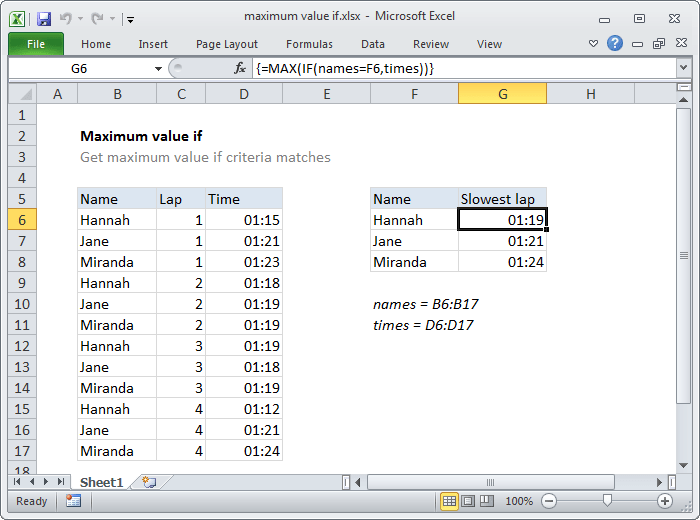This screenshot has height=520, width=700.
Task: Open the View ribbon tab
Action: pos(489,44)
